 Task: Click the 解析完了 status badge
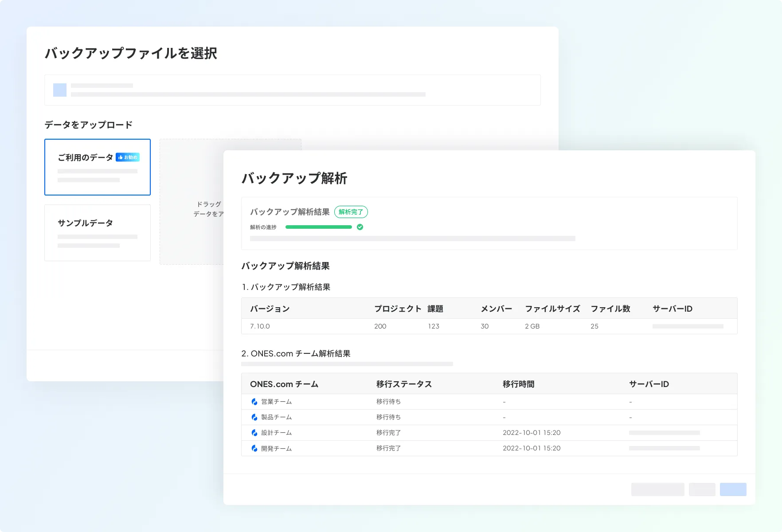point(351,212)
